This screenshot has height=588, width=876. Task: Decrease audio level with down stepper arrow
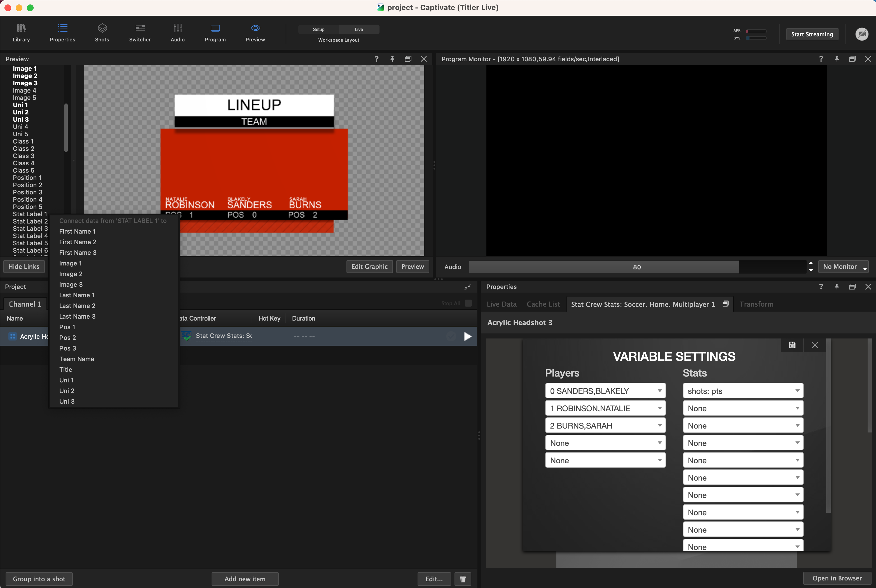click(x=811, y=270)
